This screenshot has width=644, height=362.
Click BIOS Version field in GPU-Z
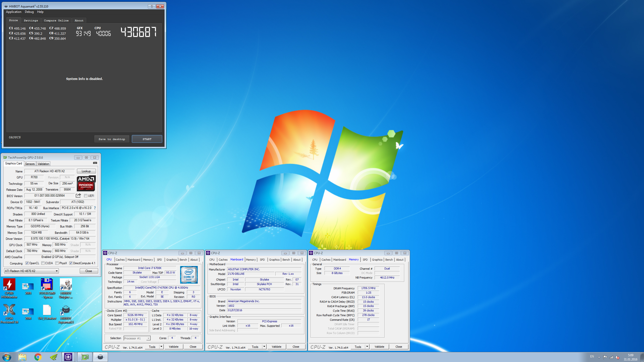(x=50, y=196)
